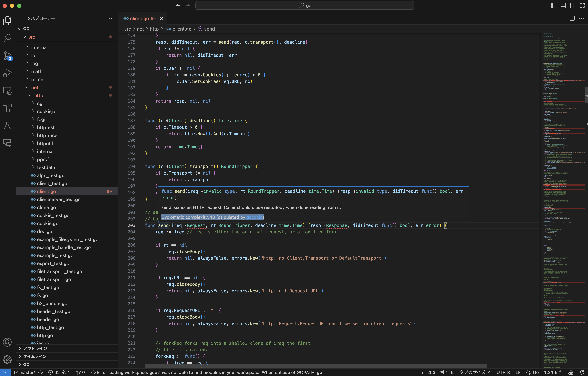The width and height of the screenshot is (588, 376).
Task: Open the Search view in activity bar
Action: coord(7,38)
